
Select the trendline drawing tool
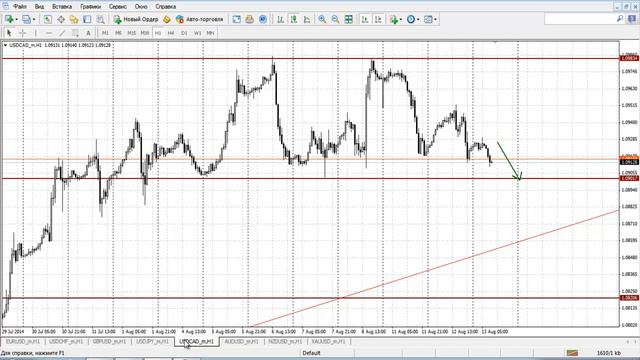click(x=62, y=33)
